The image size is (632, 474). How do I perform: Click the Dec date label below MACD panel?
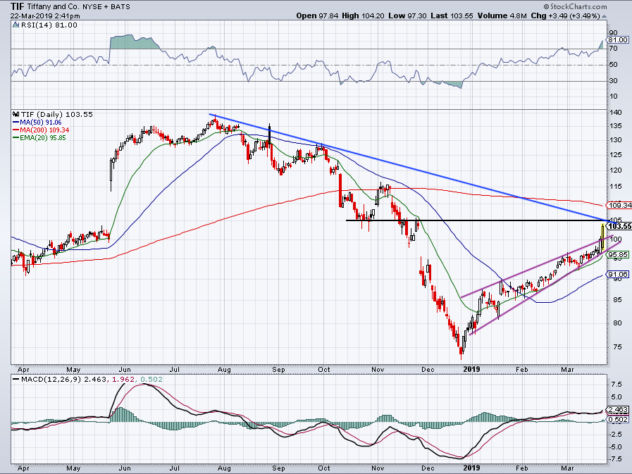(x=428, y=468)
